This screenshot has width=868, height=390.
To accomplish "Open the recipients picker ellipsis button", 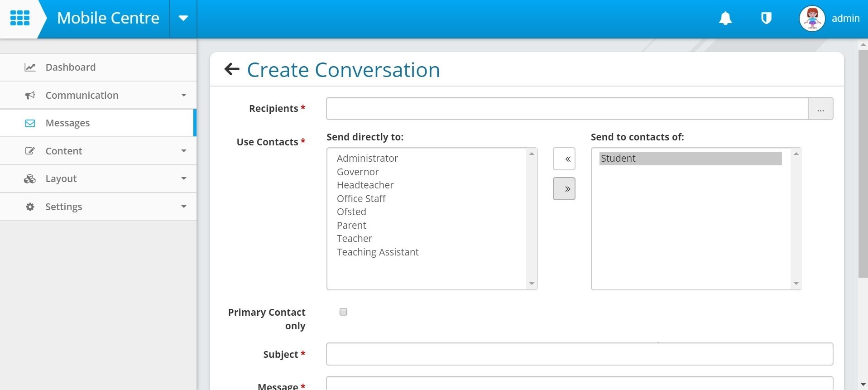I will click(x=820, y=109).
